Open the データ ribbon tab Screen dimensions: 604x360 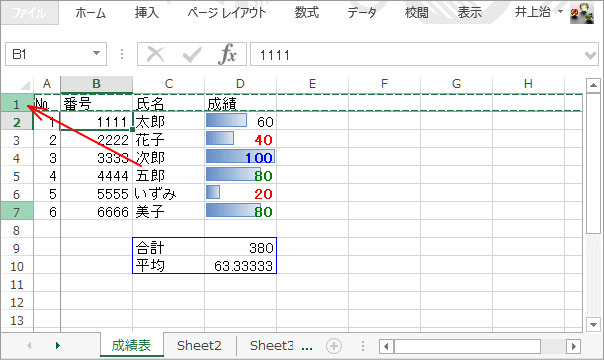(x=362, y=13)
